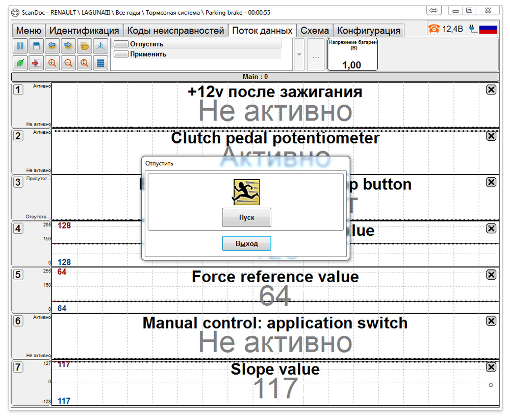Click the blue power plug icon
The width and height of the screenshot is (510, 420).
pos(473,29)
